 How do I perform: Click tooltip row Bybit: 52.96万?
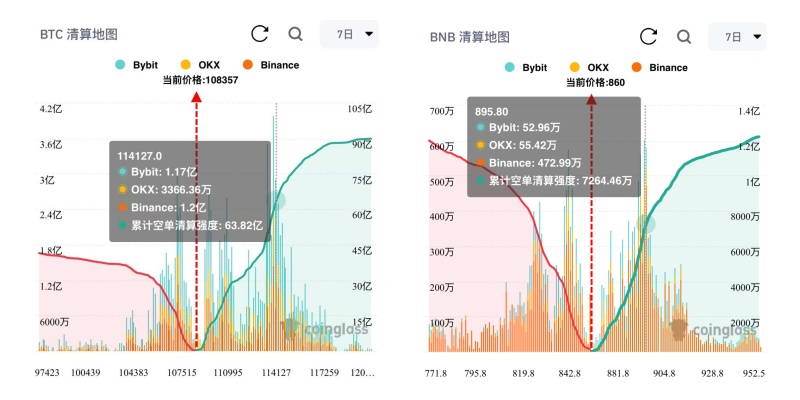click(x=517, y=128)
